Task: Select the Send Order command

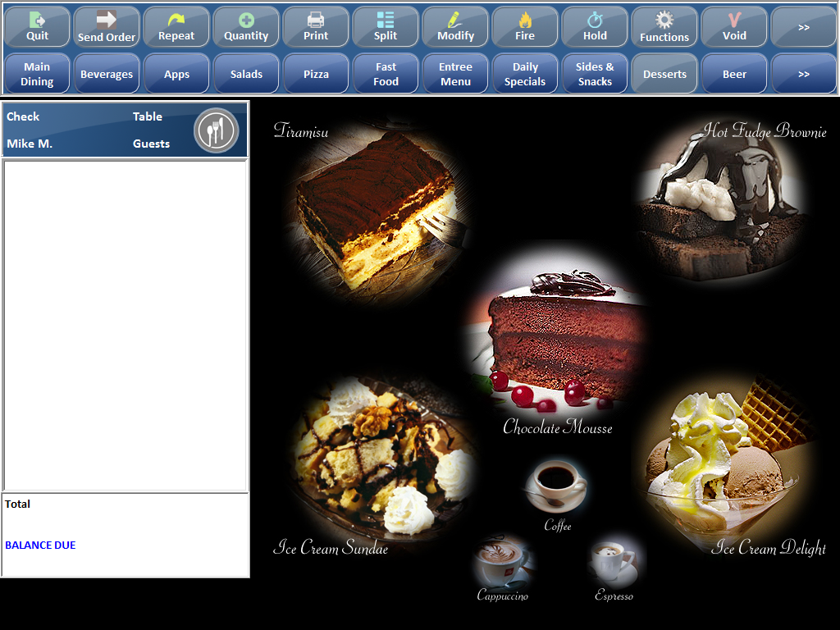Action: click(106, 25)
